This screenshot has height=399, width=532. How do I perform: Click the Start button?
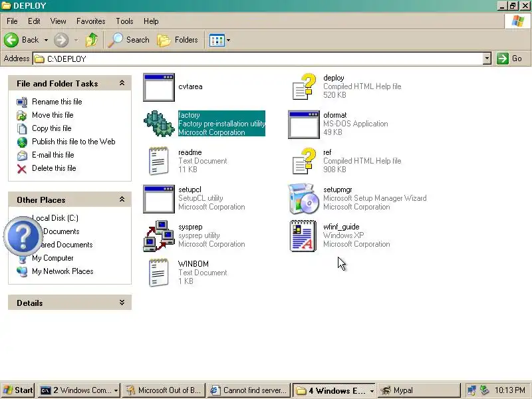(x=18, y=391)
